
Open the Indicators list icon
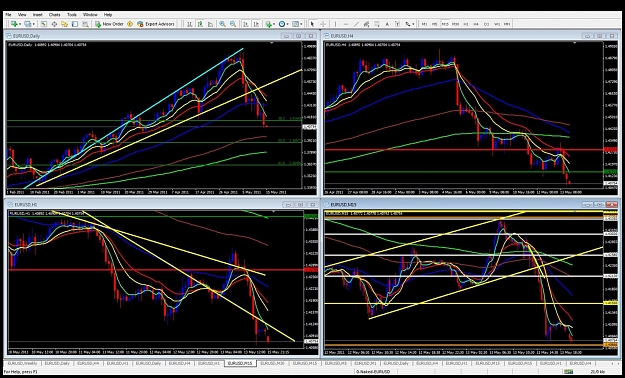click(x=268, y=24)
